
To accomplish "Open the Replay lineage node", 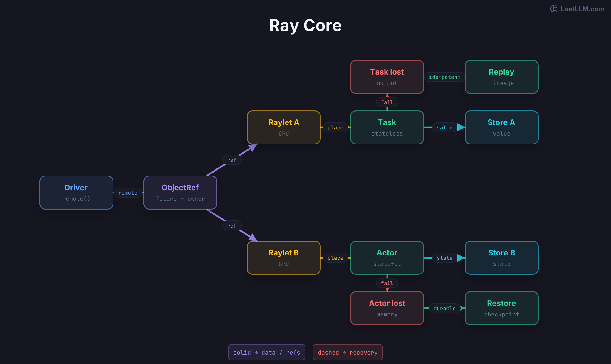I will click(x=502, y=77).
